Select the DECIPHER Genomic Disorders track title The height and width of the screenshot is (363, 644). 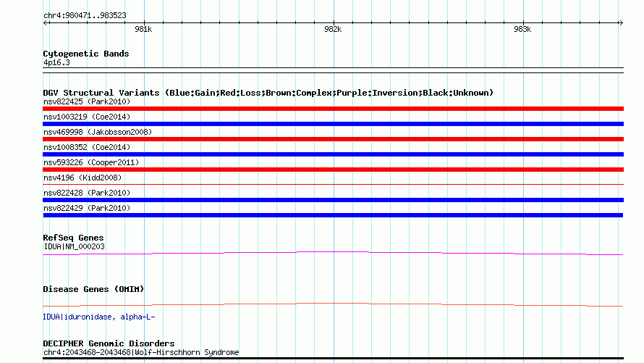[109, 343]
